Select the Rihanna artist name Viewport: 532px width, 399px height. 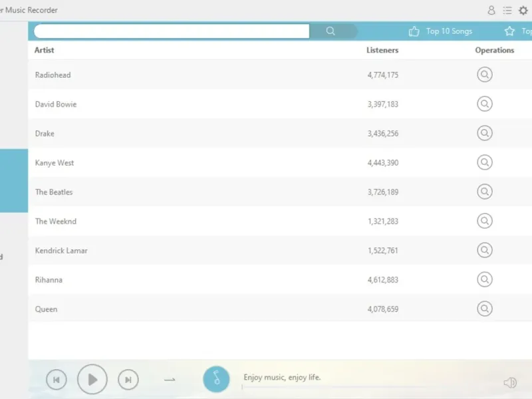point(49,280)
